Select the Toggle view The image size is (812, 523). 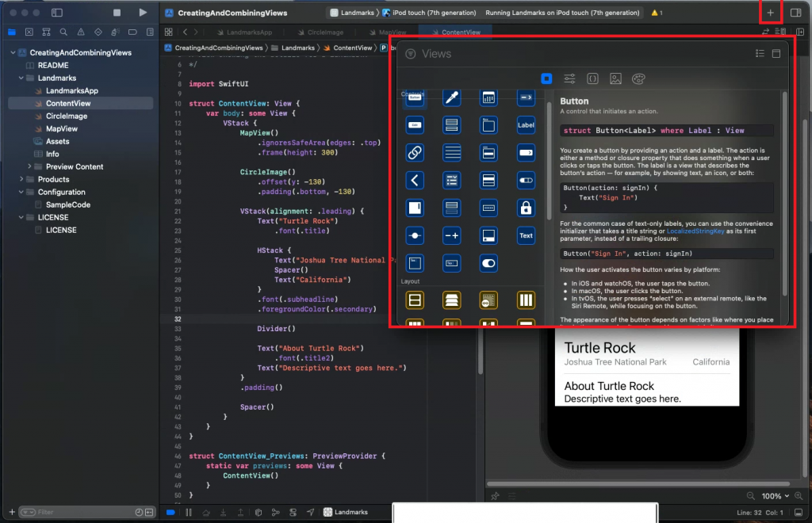tap(488, 263)
